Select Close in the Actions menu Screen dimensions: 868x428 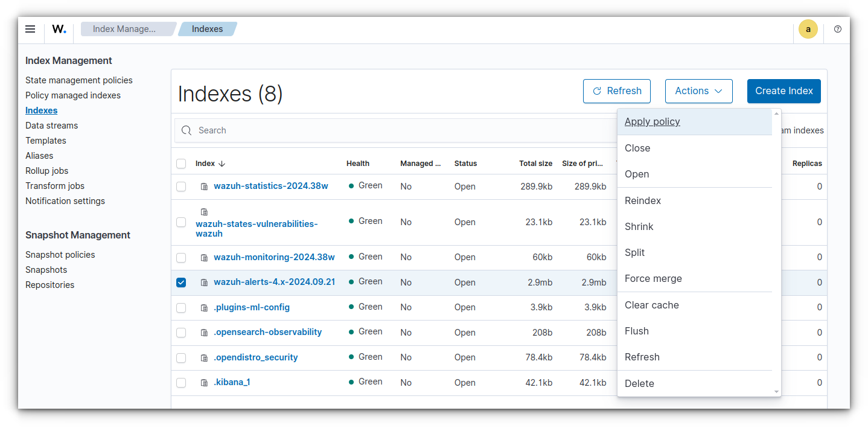694,148
